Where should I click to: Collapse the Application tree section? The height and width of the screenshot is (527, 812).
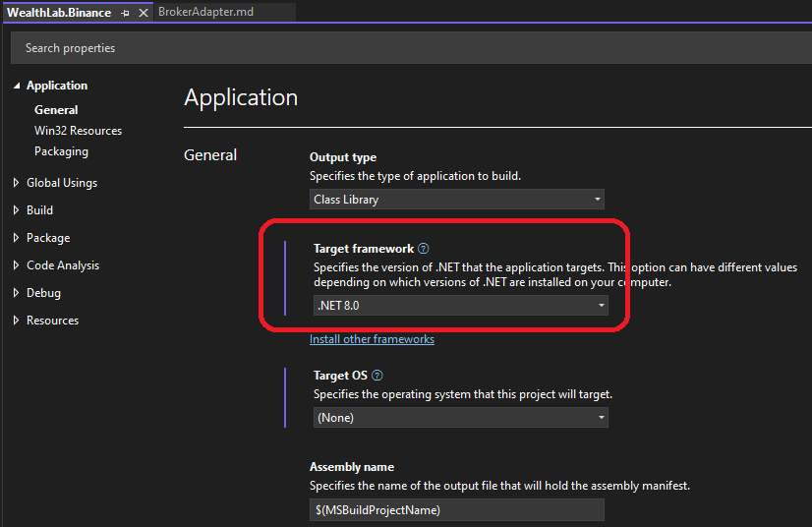point(16,87)
